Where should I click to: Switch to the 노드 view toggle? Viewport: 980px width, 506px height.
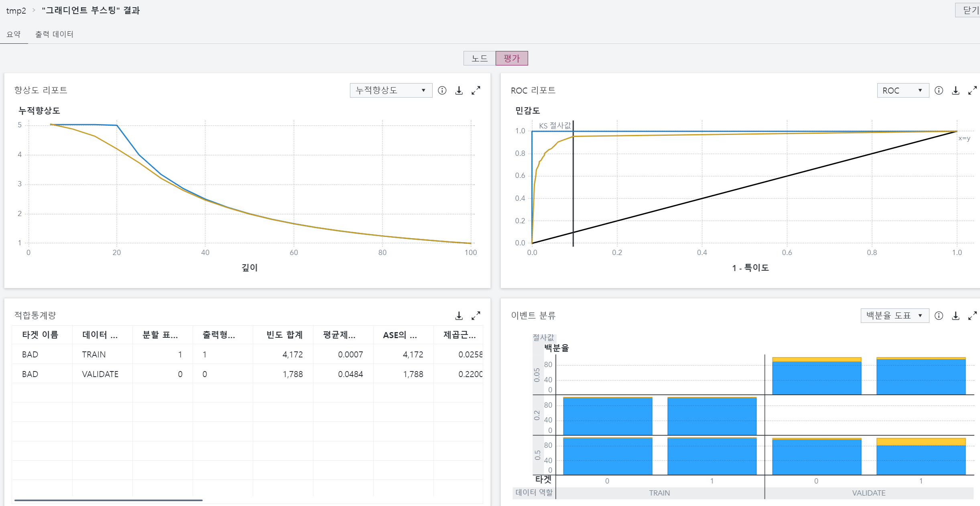point(479,58)
